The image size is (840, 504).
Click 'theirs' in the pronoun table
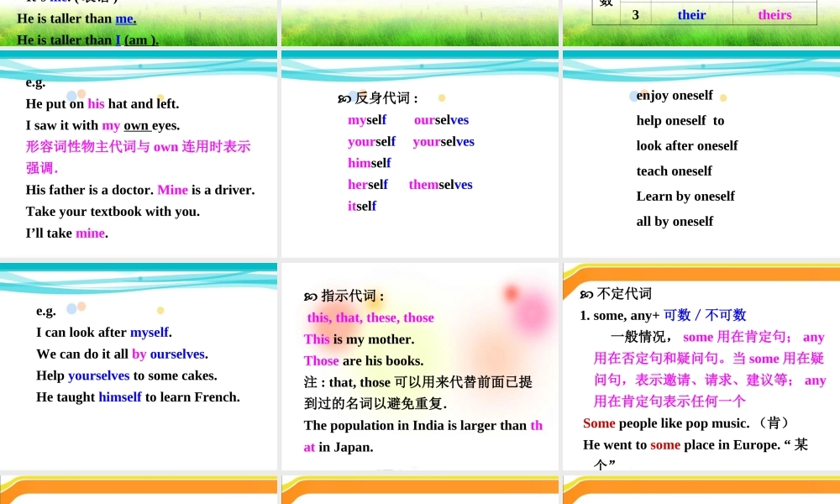[x=774, y=15]
